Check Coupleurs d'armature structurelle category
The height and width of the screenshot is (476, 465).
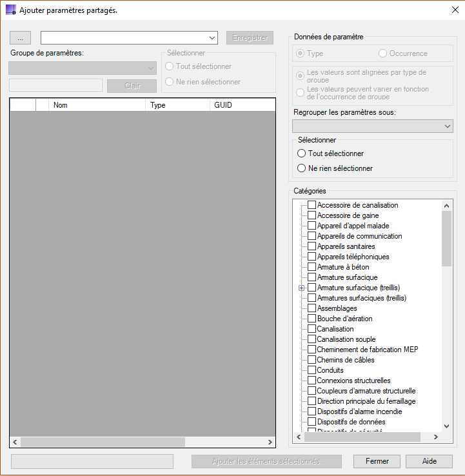click(312, 391)
